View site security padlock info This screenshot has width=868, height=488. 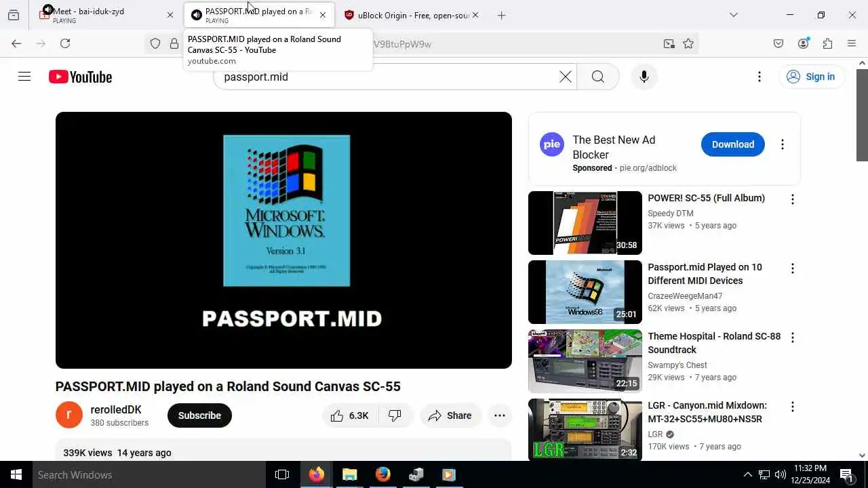(x=174, y=43)
